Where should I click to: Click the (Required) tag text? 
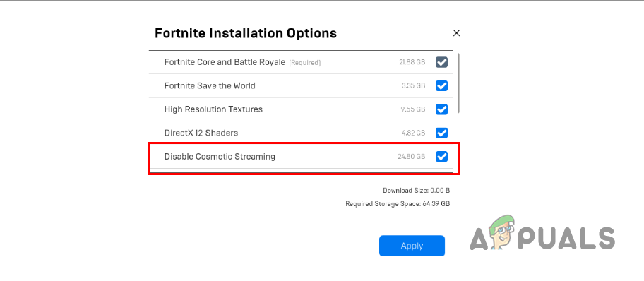pos(305,63)
